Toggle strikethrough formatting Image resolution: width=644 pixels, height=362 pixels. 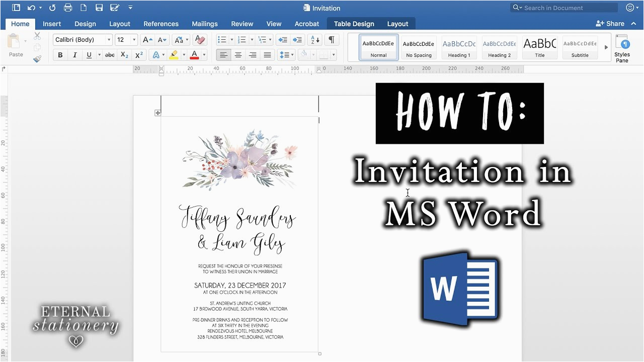click(110, 55)
